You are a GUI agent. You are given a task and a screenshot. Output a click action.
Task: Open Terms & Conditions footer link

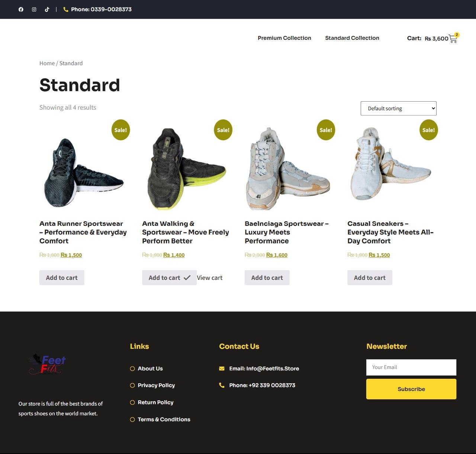[x=164, y=419]
